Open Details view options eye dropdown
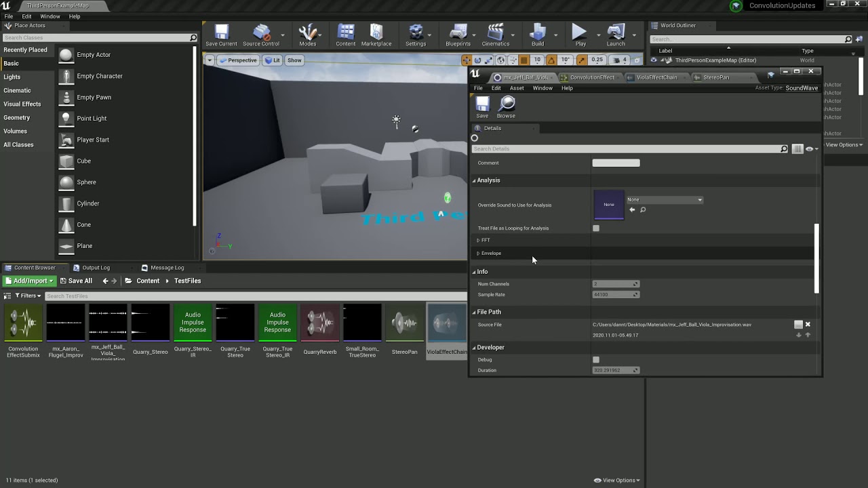 pyautogui.click(x=811, y=148)
